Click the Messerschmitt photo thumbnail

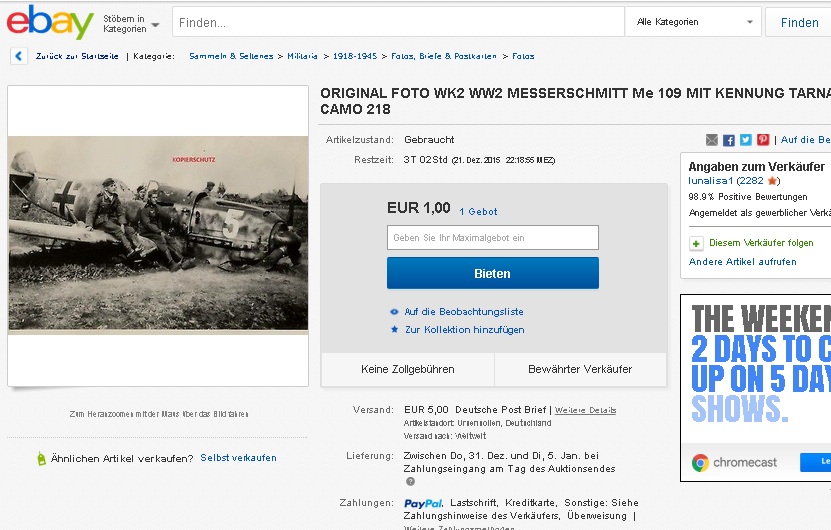click(158, 235)
